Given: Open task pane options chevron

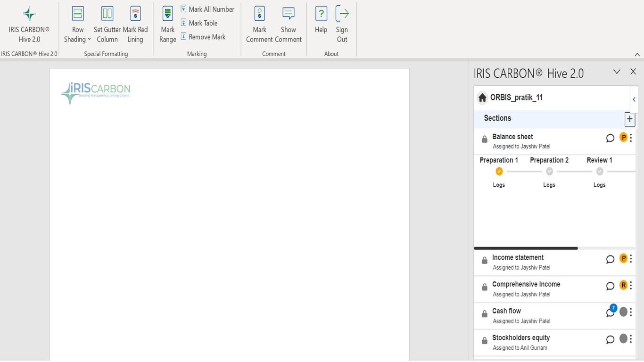Looking at the screenshot, I should [x=617, y=72].
